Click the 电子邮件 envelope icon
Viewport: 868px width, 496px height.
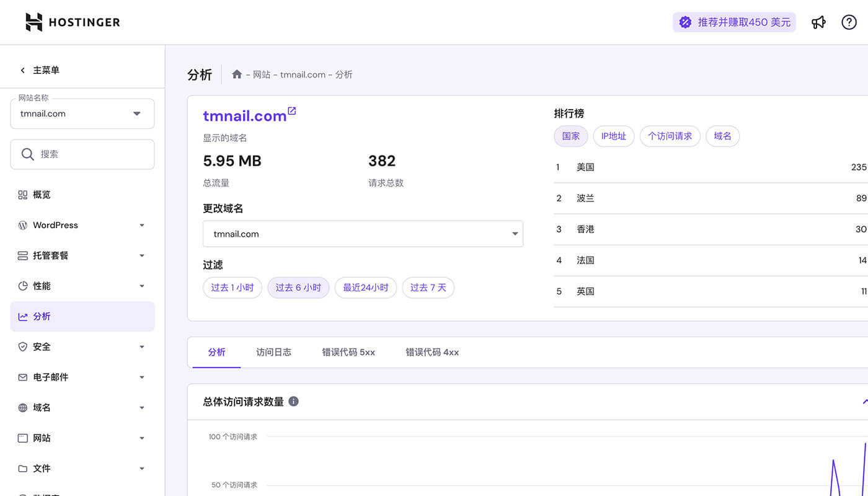[23, 377]
